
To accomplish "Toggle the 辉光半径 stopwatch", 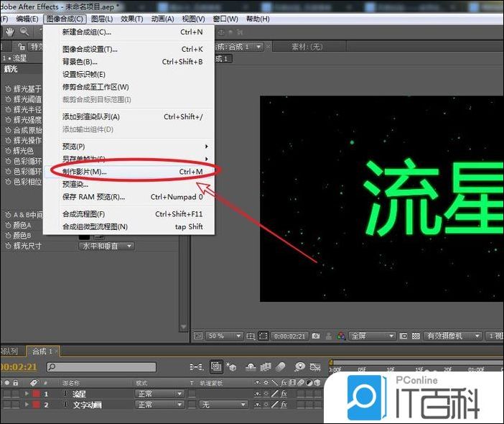I will click(x=8, y=109).
